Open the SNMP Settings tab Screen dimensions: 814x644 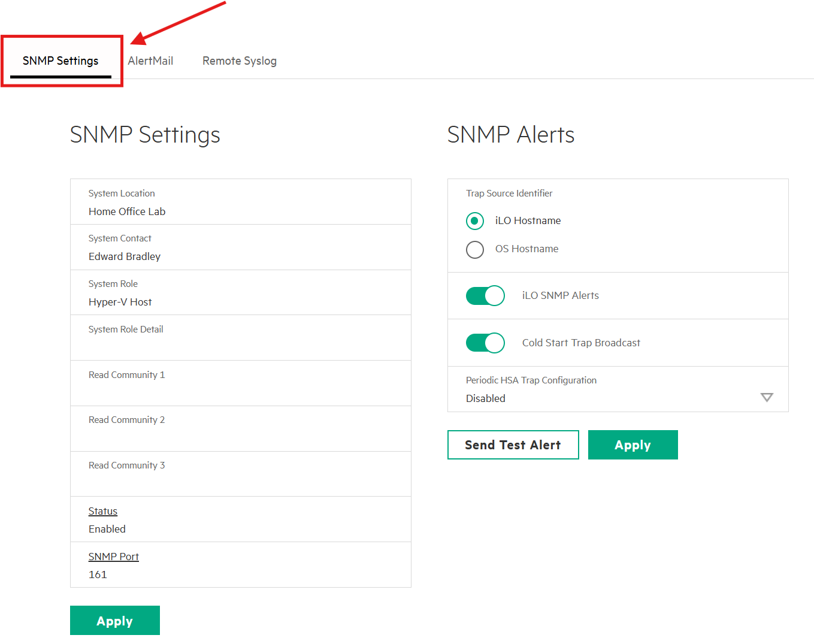(60, 61)
